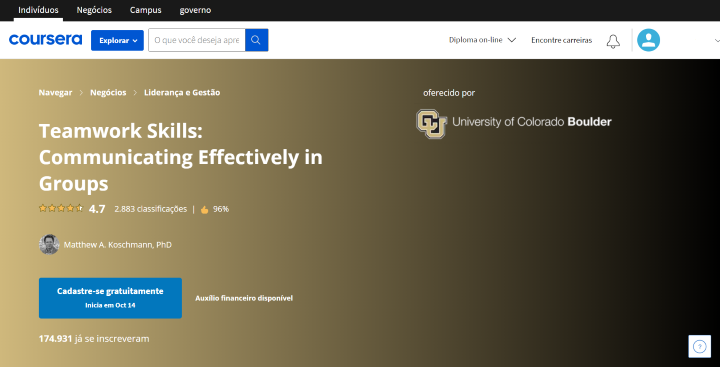720x367 pixels.
Task: Click the help question mark icon
Action: click(x=699, y=346)
